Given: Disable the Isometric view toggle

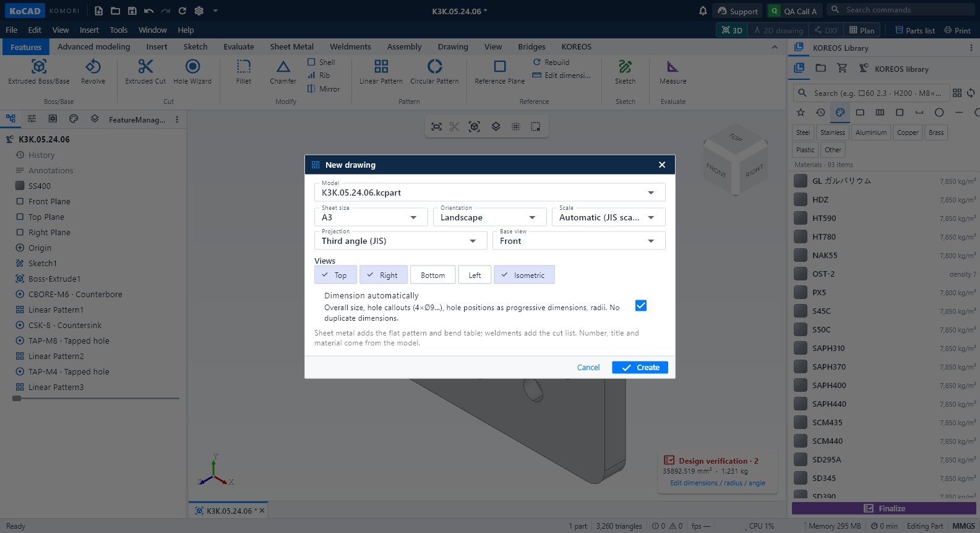Looking at the screenshot, I should (524, 275).
